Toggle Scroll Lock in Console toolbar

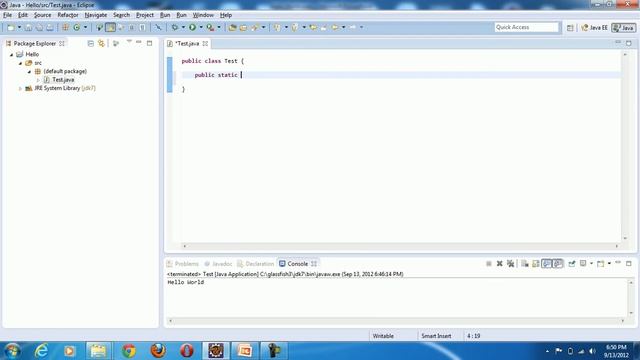pyautogui.click(x=536, y=264)
